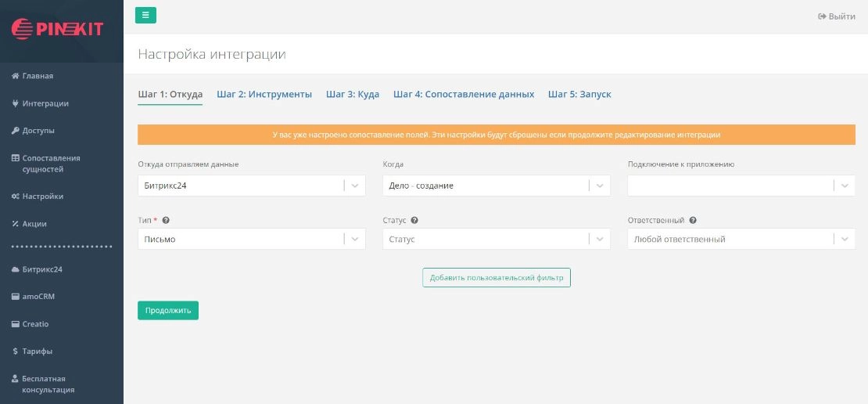Open the Битрикс24 sidebar item
The width and height of the screenshot is (868, 404).
pos(42,269)
